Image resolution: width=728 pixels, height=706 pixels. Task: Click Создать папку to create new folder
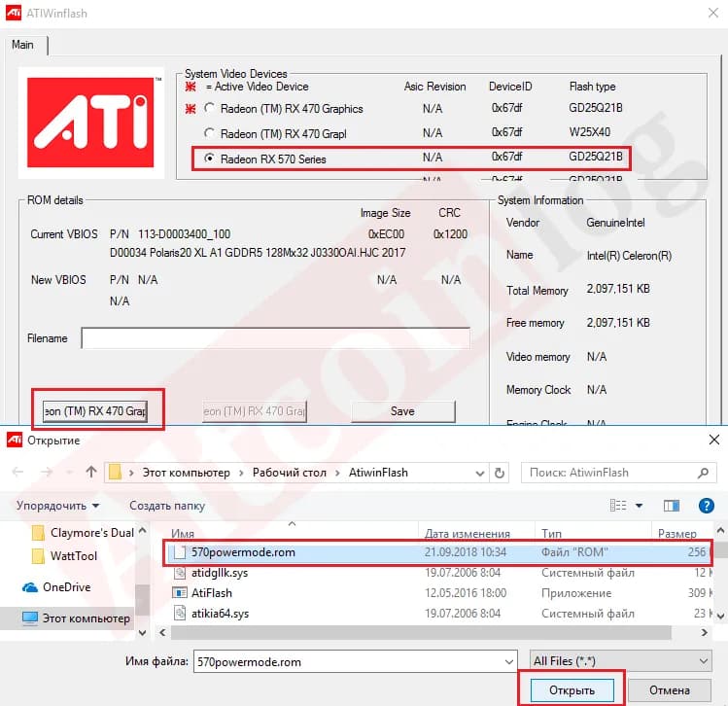167,506
